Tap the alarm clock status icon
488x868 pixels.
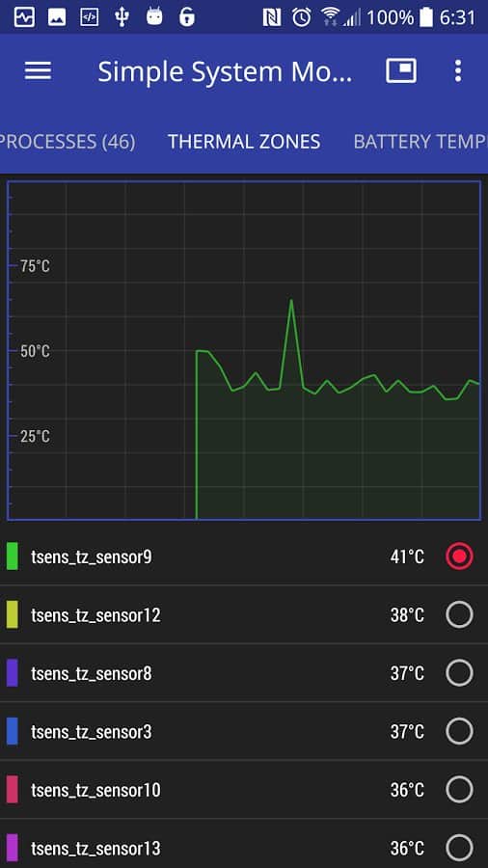click(x=302, y=17)
